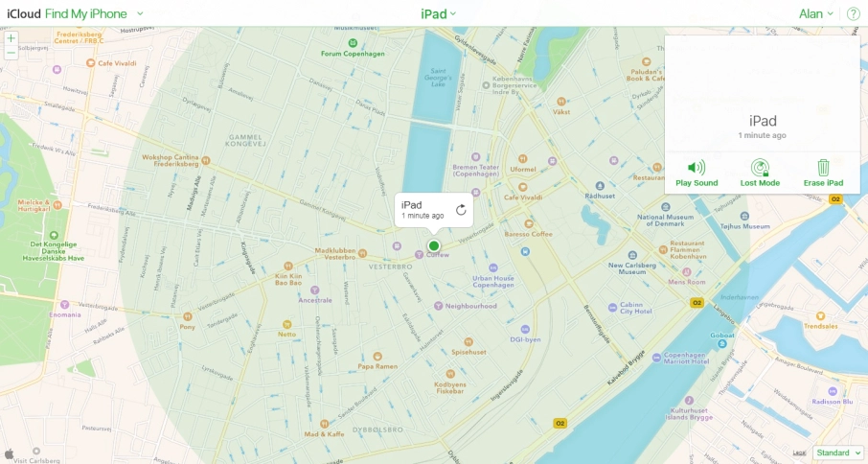The height and width of the screenshot is (464, 868).
Task: Open the iPad devices dropdown
Action: [438, 13]
